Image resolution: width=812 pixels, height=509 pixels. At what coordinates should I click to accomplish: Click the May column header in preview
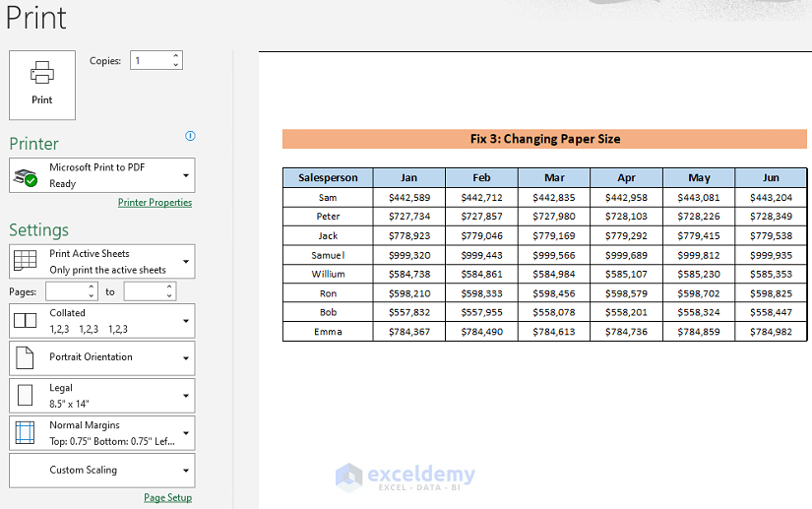point(699,177)
